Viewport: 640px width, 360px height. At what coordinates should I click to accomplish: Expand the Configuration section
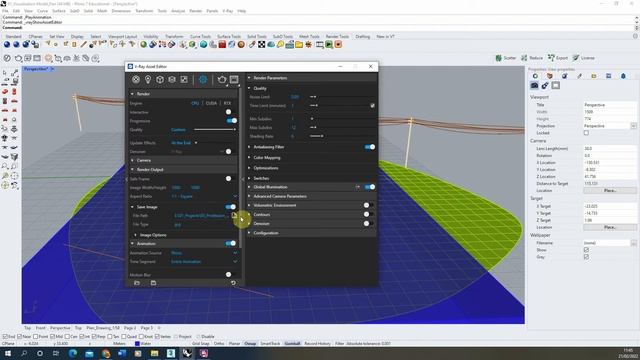point(249,233)
